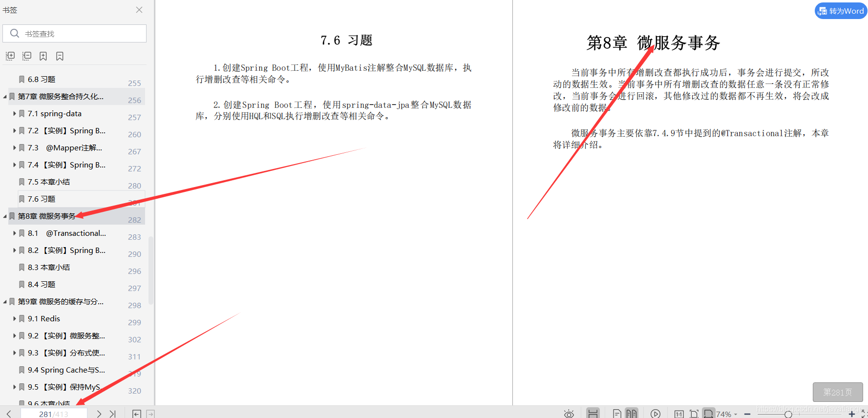Click the 转为Word convert button
The height and width of the screenshot is (418, 868).
(841, 11)
